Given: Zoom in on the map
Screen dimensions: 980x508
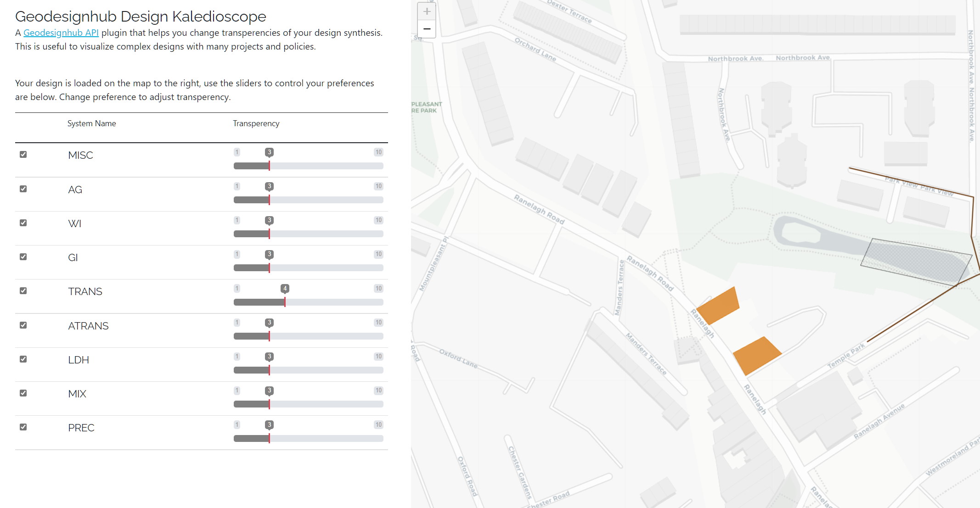Looking at the screenshot, I should (427, 11).
